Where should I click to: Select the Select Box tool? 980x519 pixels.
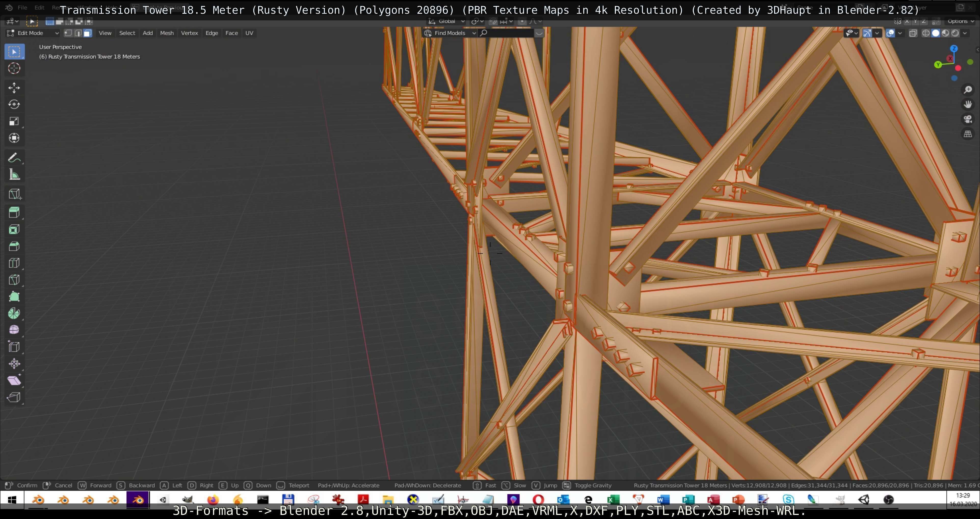coord(15,52)
